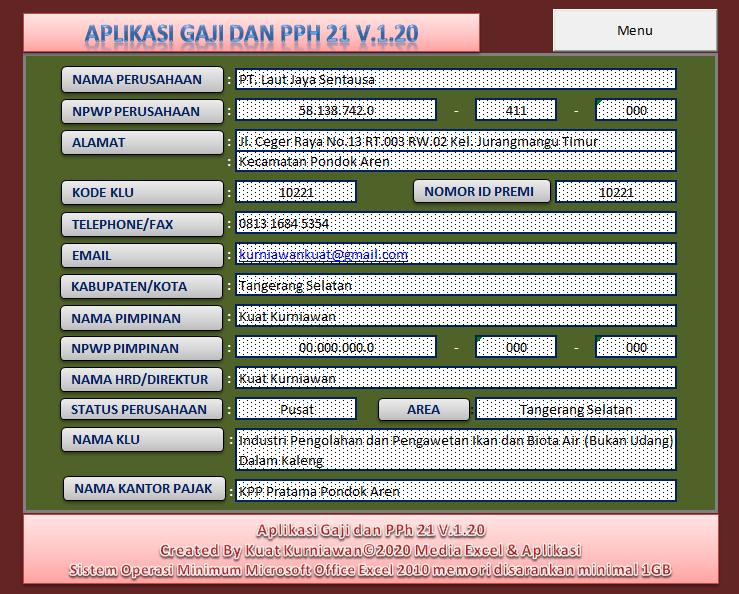
Task: Click the NAMA HRD/DIREKTUR label button
Action: point(141,380)
